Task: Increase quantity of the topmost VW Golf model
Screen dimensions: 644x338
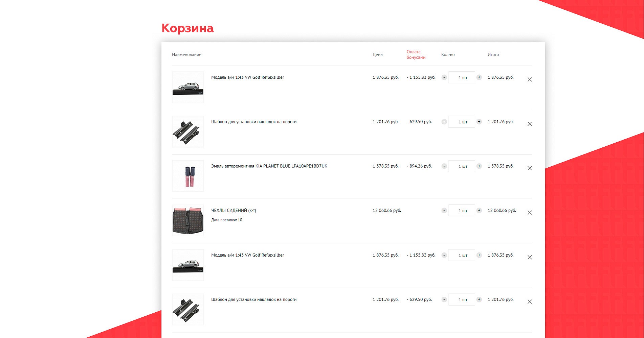Action: click(x=479, y=77)
